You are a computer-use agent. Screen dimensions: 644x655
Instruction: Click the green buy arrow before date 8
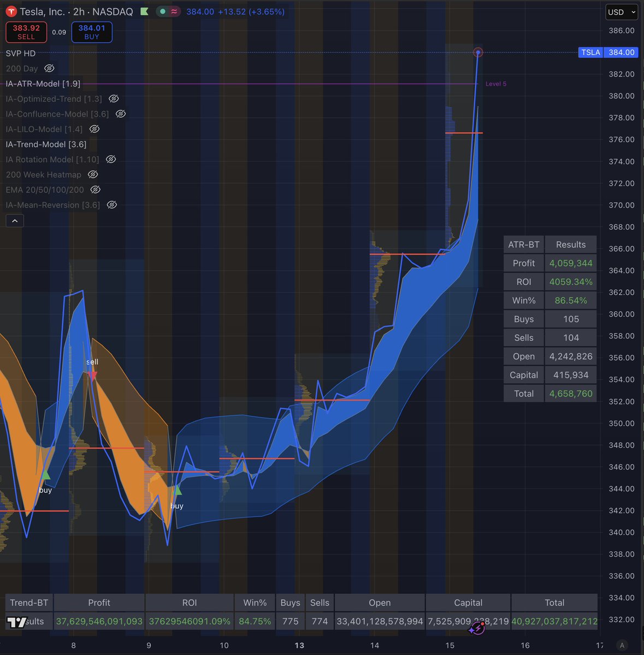pyautogui.click(x=46, y=475)
